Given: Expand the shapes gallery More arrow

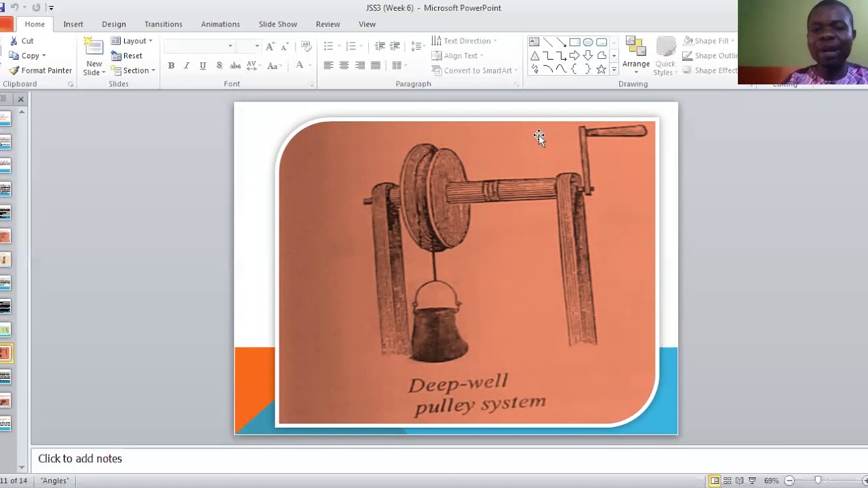Looking at the screenshot, I should pos(614,69).
